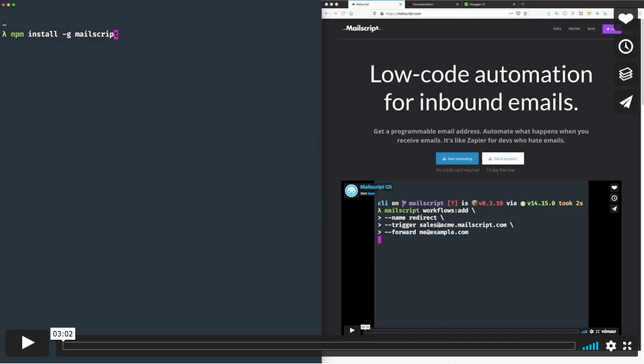Enter fullscreen on the main video player

(x=627, y=346)
